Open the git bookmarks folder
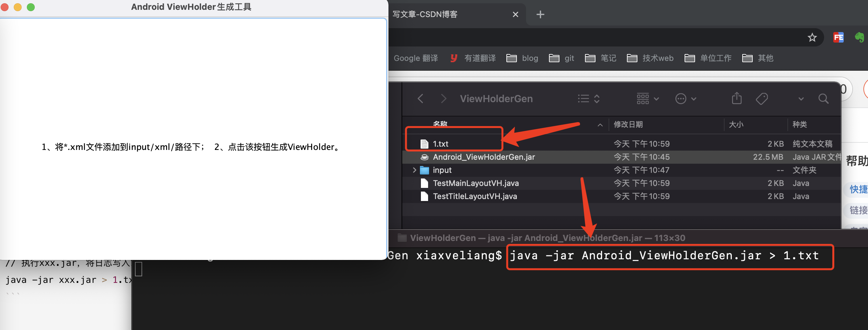Image resolution: width=868 pixels, height=330 pixels. click(561, 58)
